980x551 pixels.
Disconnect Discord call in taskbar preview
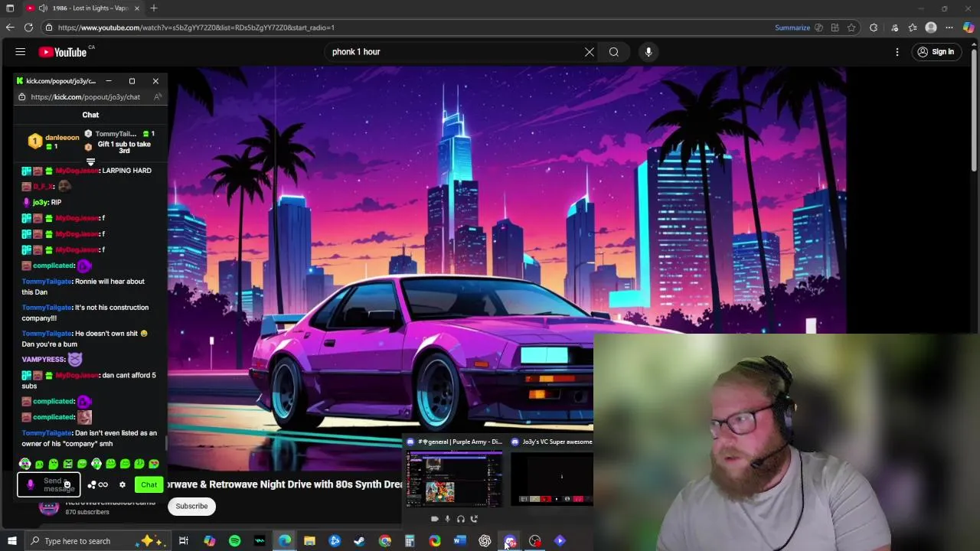pos(474,519)
